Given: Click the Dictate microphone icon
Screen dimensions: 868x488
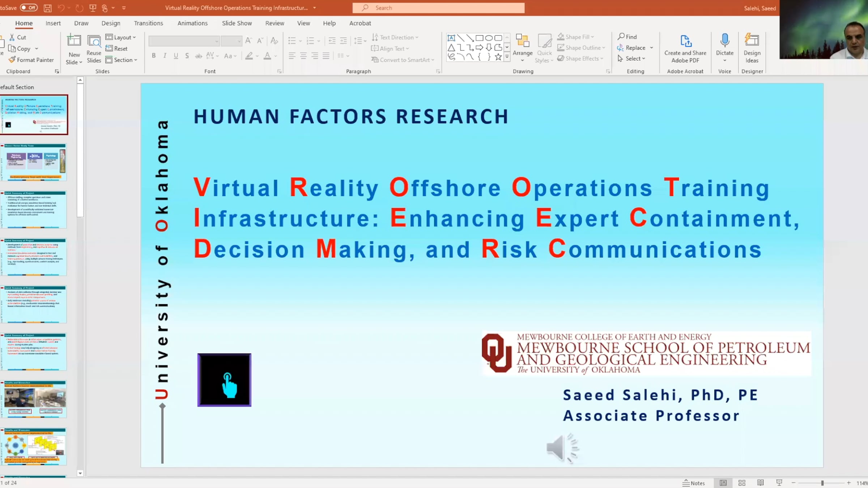Looking at the screenshot, I should tap(724, 40).
